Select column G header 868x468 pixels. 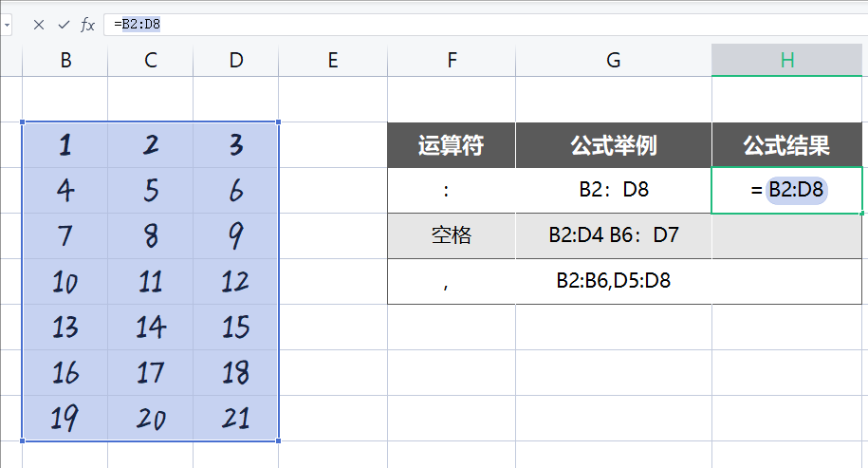(614, 61)
